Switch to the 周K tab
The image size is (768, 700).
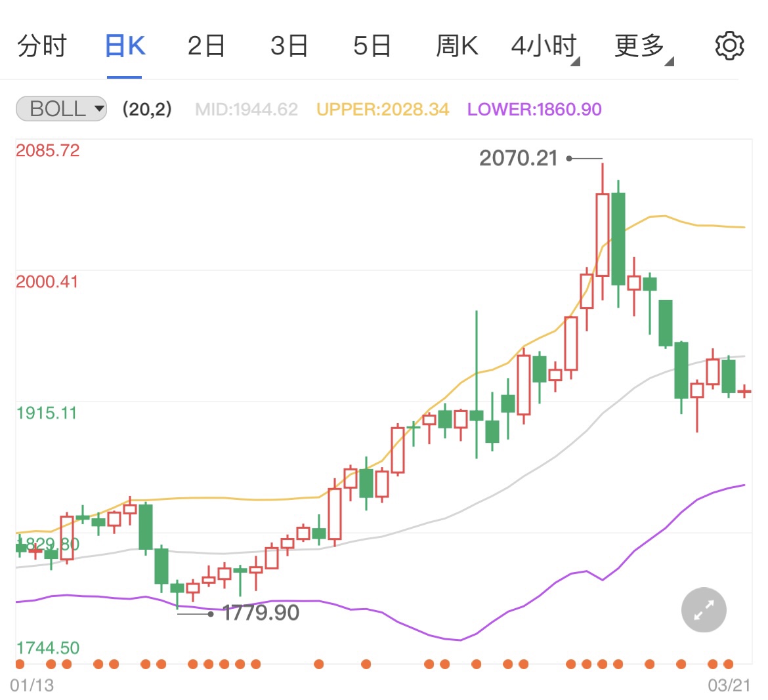tap(456, 45)
